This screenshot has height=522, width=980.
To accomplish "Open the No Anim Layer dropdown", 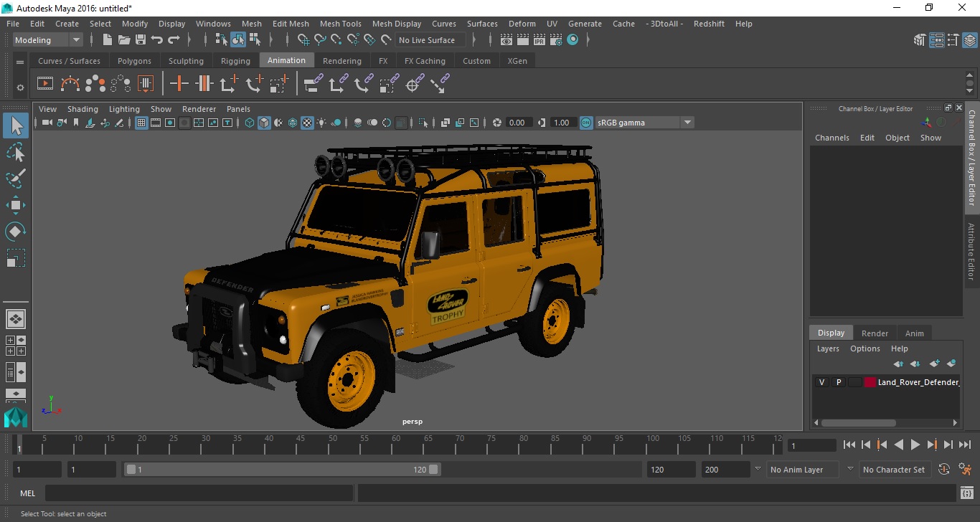I will (803, 470).
